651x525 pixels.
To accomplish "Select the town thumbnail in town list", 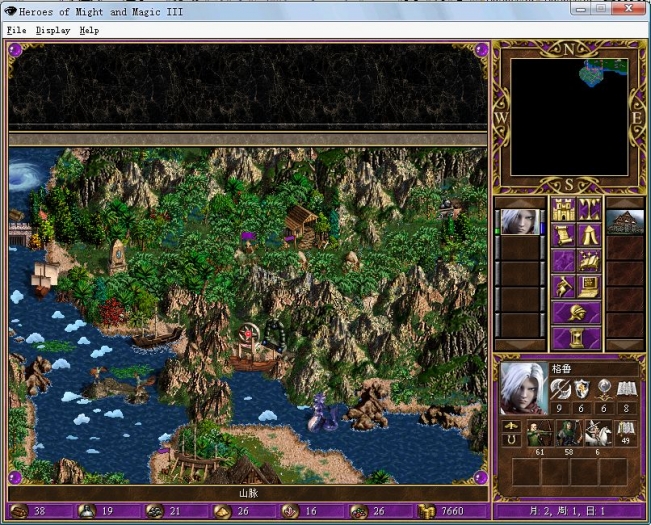I will (x=625, y=222).
